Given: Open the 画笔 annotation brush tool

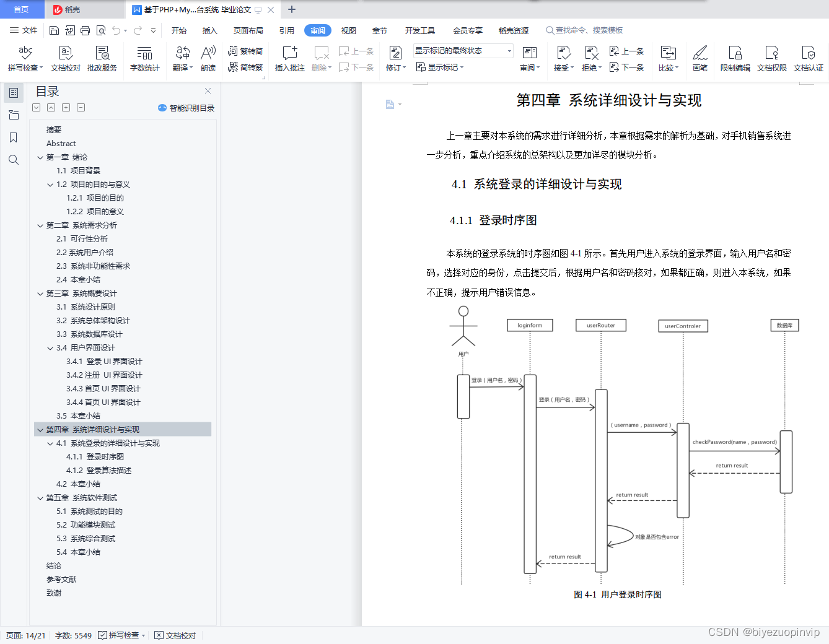Looking at the screenshot, I should [x=700, y=59].
